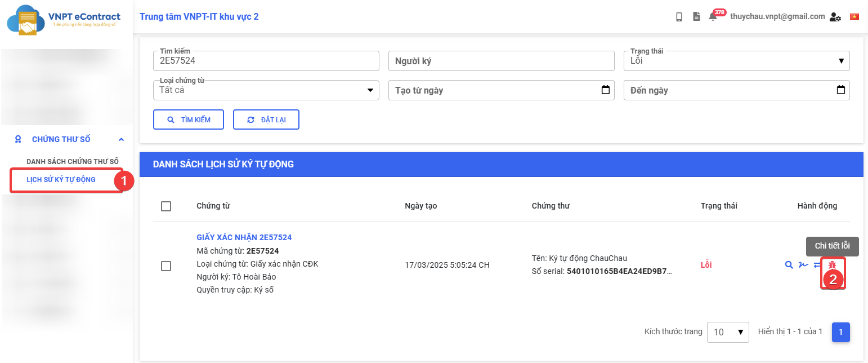Click the thuychau.vnpt@gmail.com account name
This screenshot has height=363, width=868.
tap(777, 16)
